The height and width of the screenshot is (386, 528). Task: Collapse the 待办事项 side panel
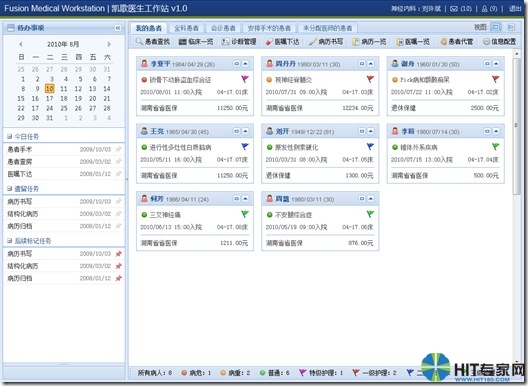click(x=118, y=28)
